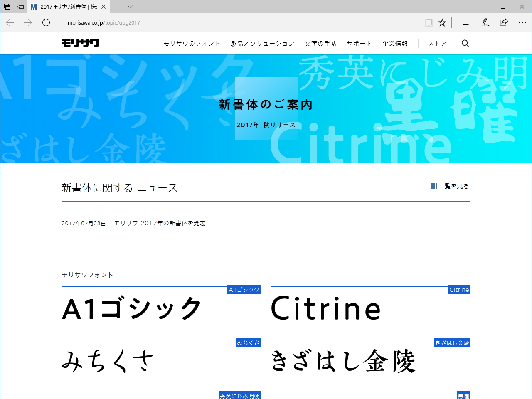Image resolution: width=532 pixels, height=399 pixels.
Task: Start a Web Note with the pen icon
Action: tap(485, 22)
